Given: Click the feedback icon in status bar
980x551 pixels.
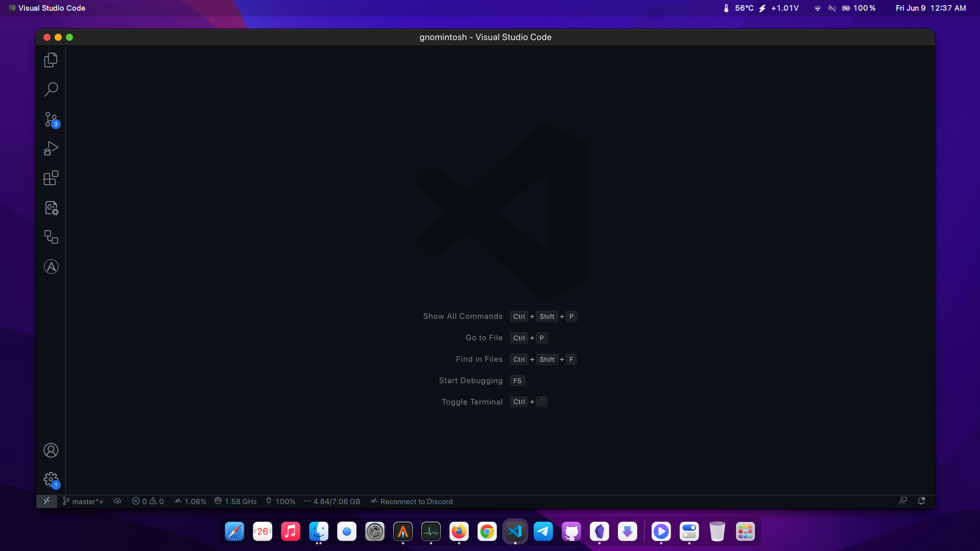Looking at the screenshot, I should [903, 501].
